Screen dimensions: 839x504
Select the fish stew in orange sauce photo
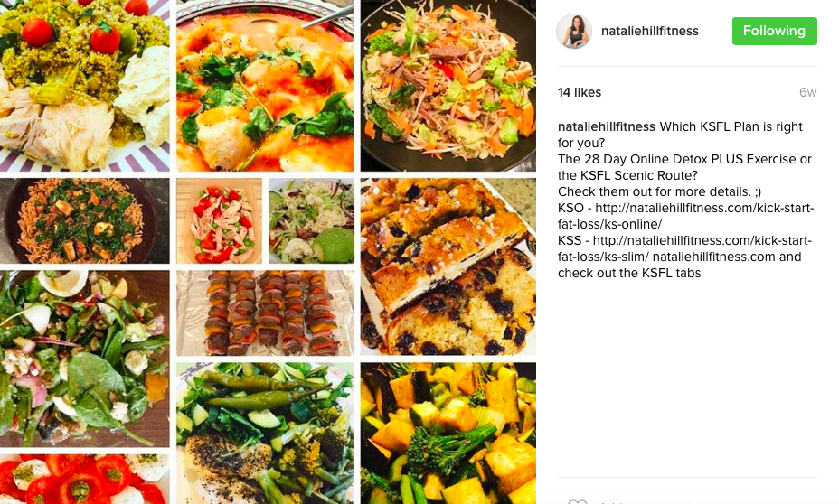(x=265, y=86)
